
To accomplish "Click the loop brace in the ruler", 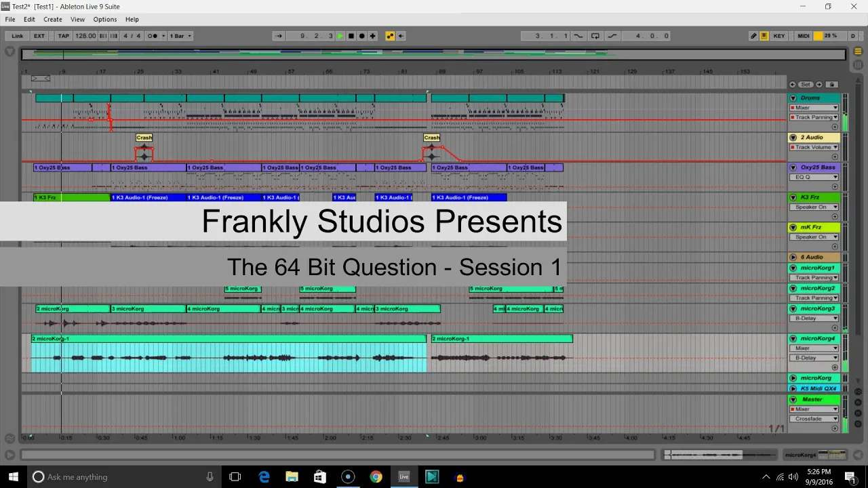I will 41,79.
